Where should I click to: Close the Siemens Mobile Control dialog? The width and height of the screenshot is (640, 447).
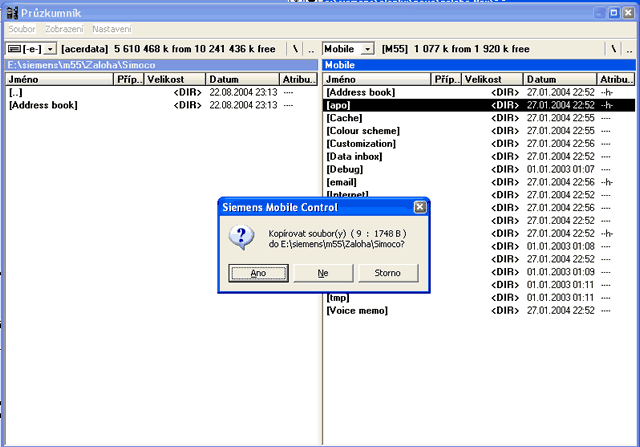click(x=420, y=207)
